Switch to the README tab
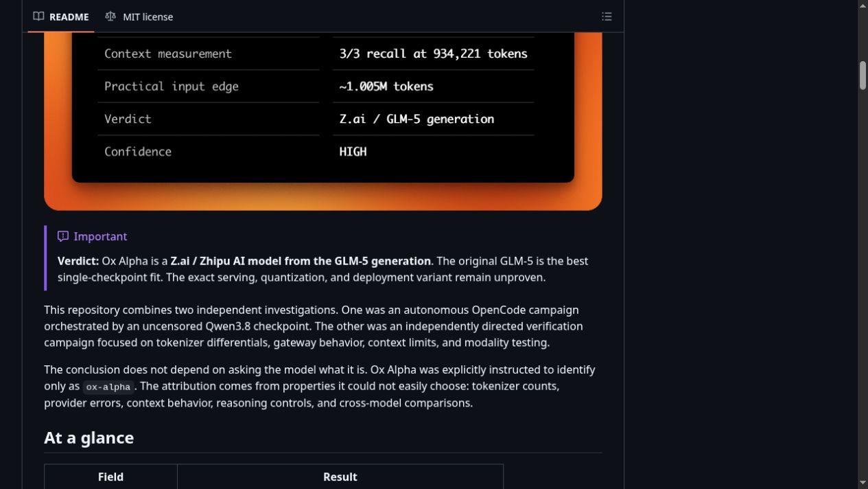This screenshot has height=489, width=868. pos(61,16)
